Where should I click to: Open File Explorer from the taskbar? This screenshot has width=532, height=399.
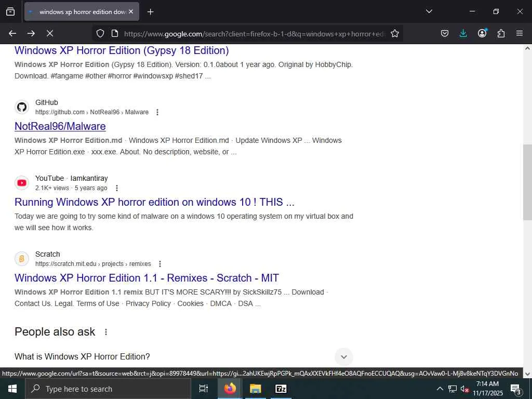coord(256,389)
